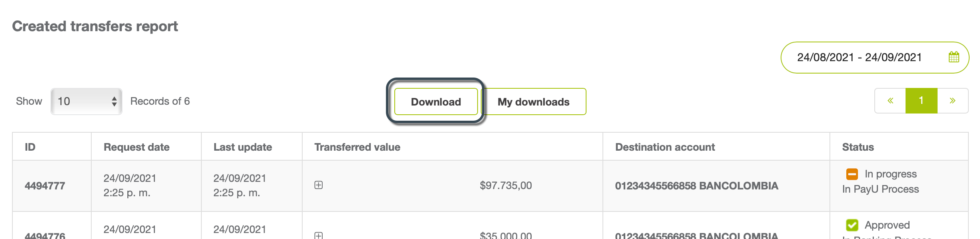
Task: Expand transferred value details for transfer 4494777
Action: coord(319,185)
